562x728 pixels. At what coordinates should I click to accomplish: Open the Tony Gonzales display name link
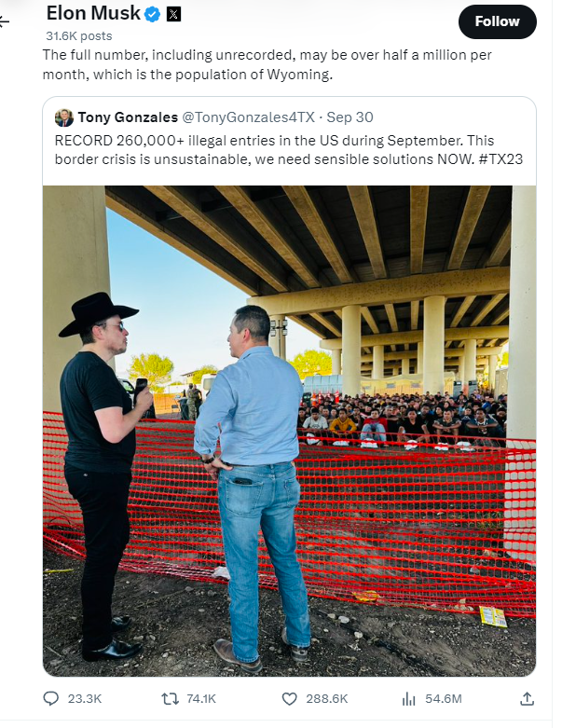click(127, 117)
